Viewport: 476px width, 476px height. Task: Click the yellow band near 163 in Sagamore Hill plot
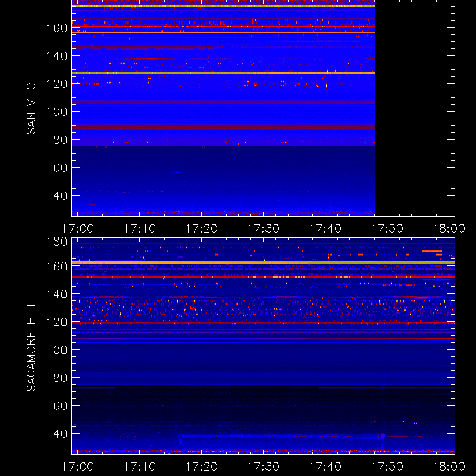coord(263,262)
